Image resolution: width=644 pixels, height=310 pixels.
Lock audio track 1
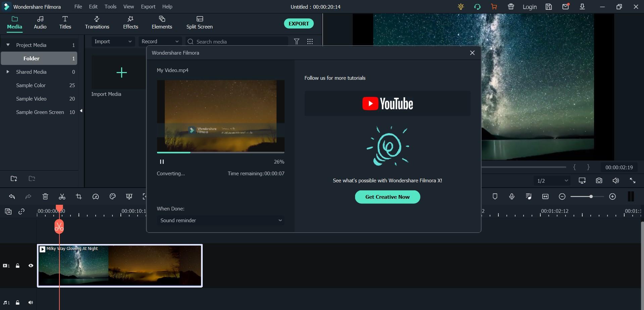click(x=18, y=303)
